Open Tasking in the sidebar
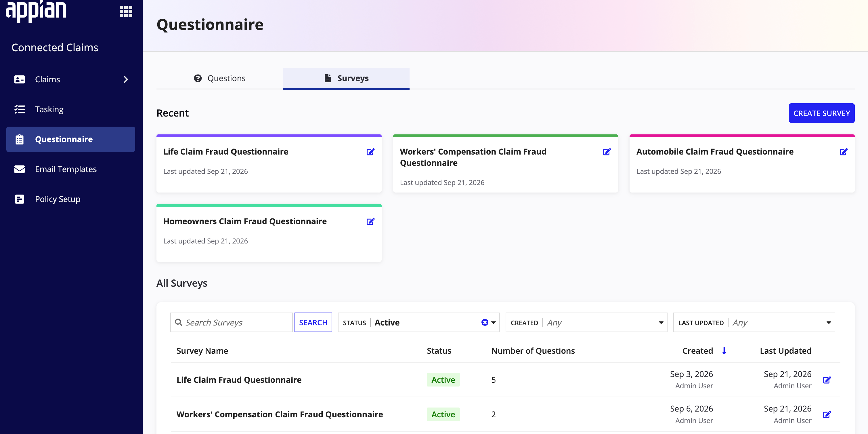The width and height of the screenshot is (868, 434). click(x=71, y=109)
